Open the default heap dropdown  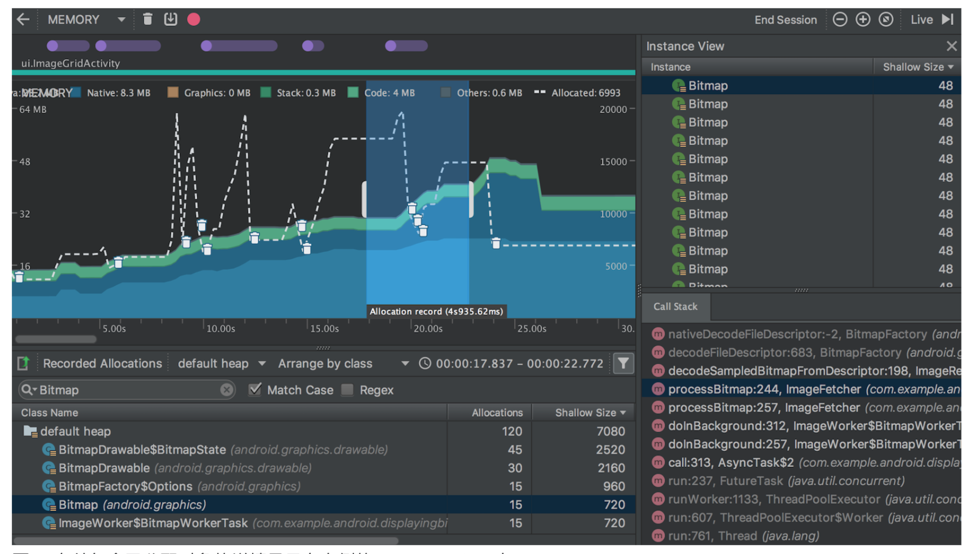click(x=221, y=363)
